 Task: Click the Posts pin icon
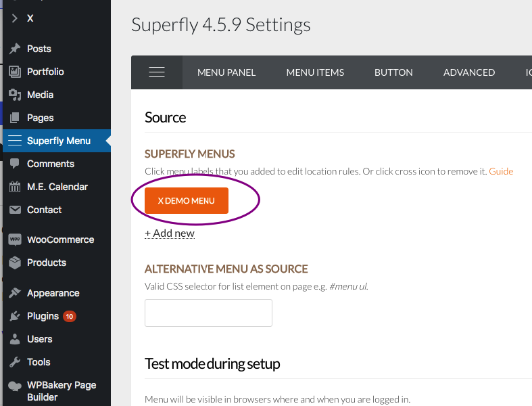pyautogui.click(x=15, y=49)
